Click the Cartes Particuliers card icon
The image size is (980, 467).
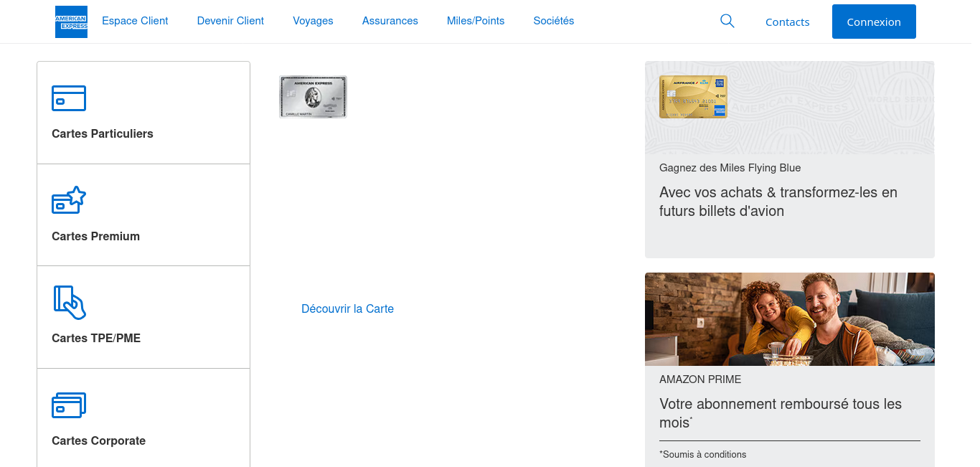click(69, 98)
